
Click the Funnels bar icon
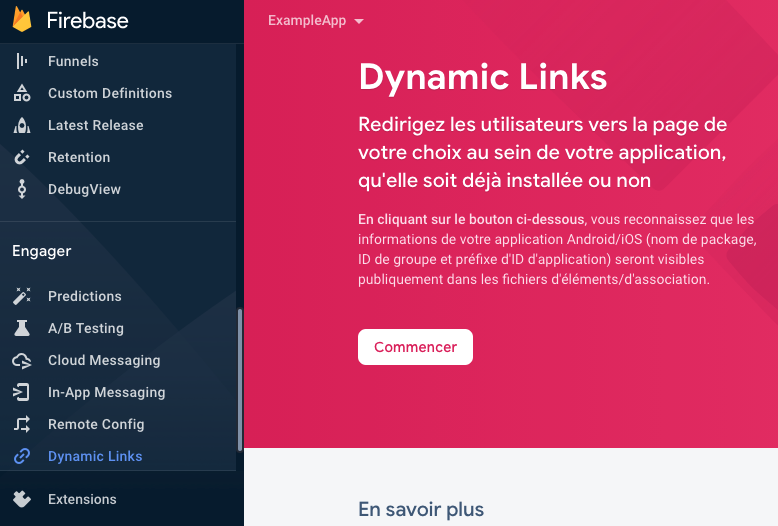coord(21,61)
